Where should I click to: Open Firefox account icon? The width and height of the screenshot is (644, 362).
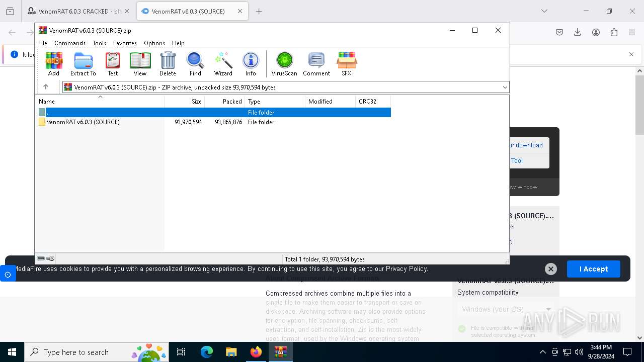(x=596, y=32)
